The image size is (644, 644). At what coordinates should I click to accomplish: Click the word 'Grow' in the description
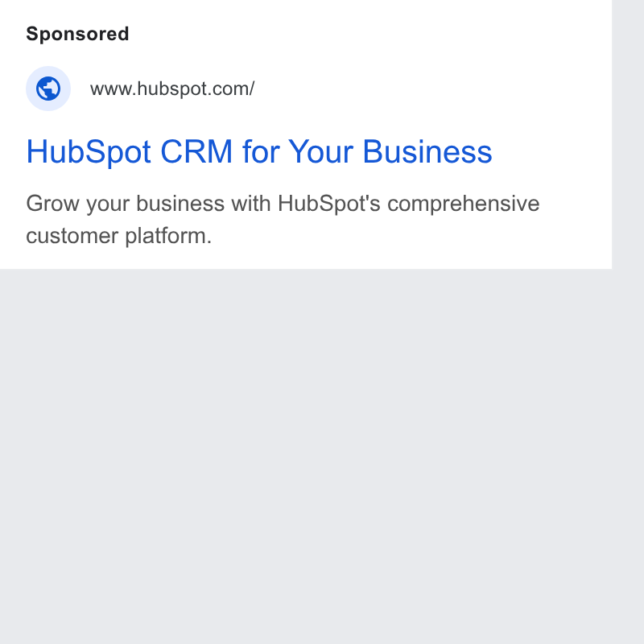tap(52, 204)
